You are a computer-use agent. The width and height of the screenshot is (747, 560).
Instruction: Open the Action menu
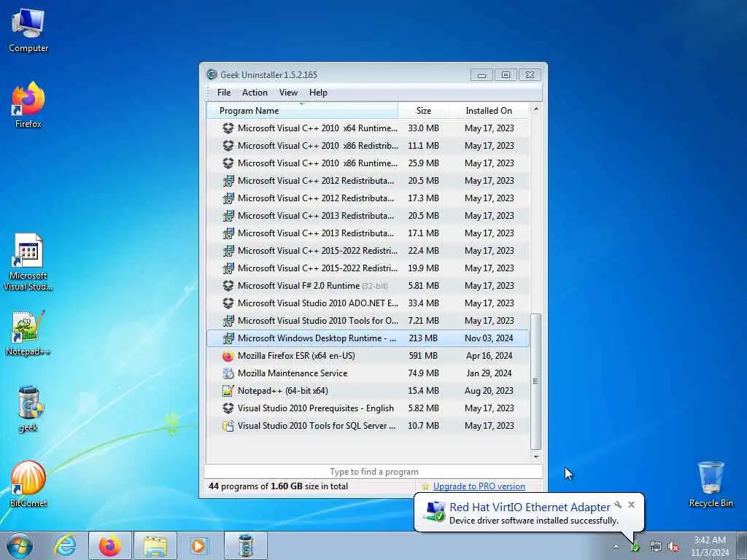(255, 93)
